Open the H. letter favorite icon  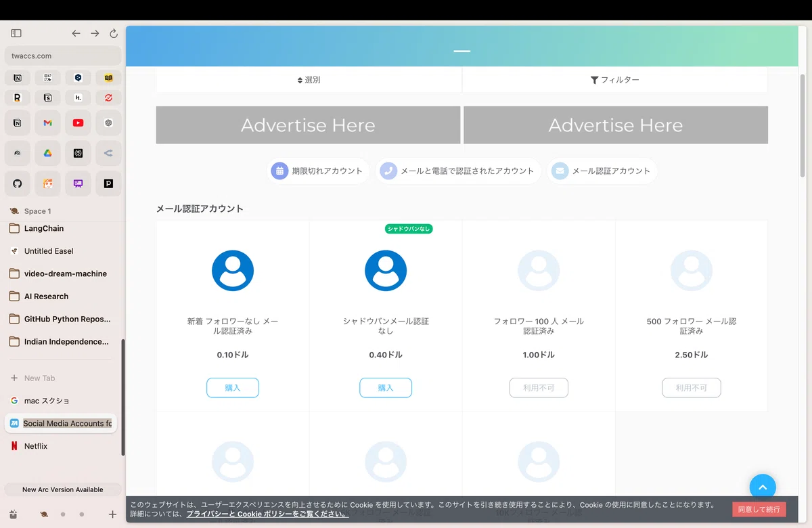(78, 97)
